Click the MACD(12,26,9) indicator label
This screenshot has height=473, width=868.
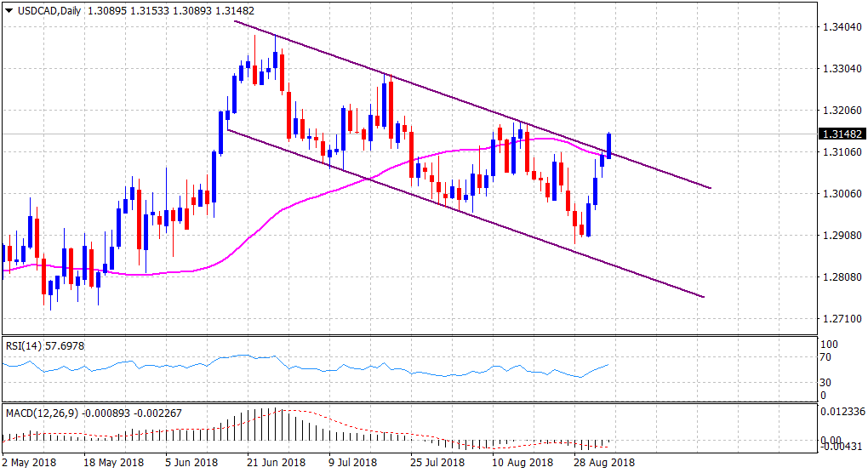point(41,414)
